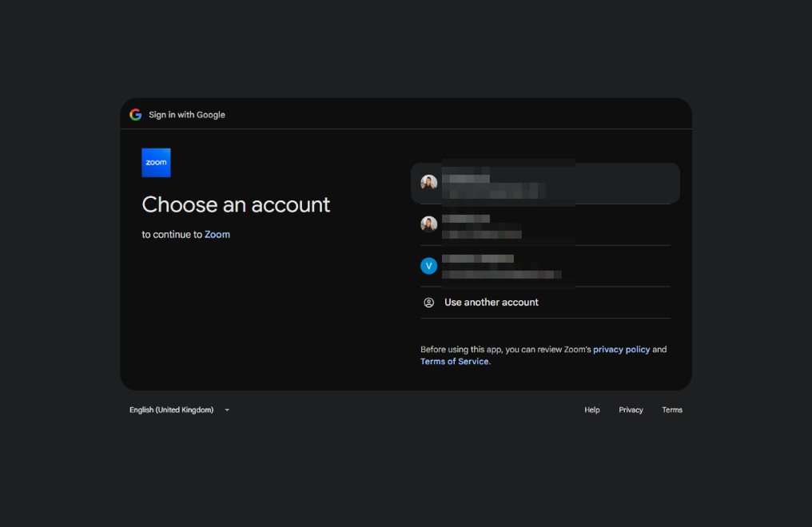Open Zoom's privacy policy link
The image size is (812, 527).
tap(621, 350)
